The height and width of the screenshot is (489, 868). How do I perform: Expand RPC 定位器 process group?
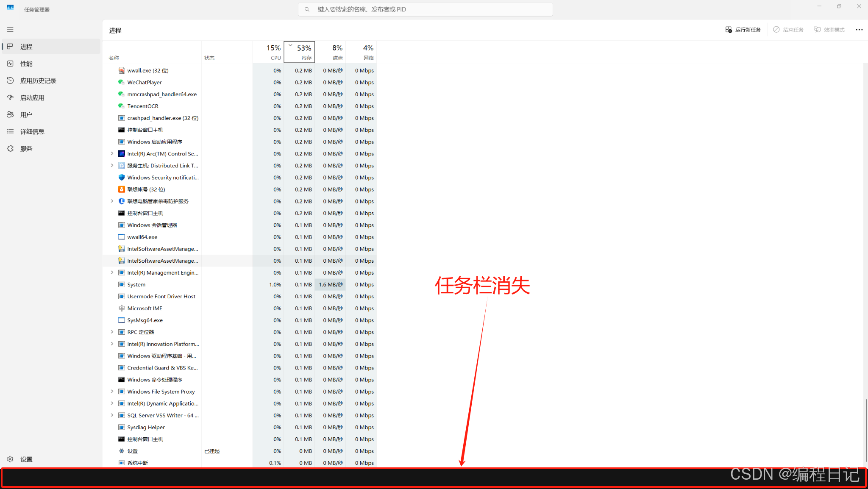pos(112,332)
